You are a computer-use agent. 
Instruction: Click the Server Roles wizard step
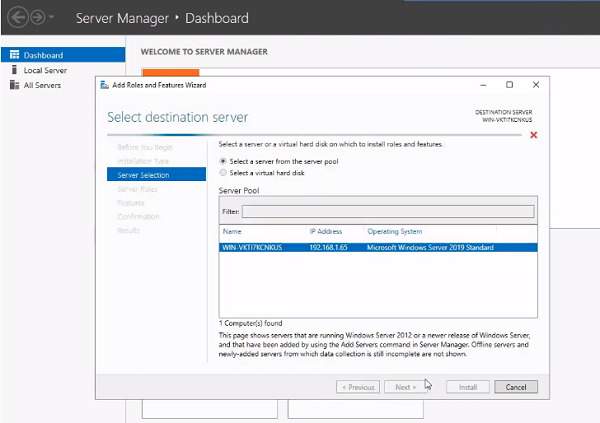coord(137,189)
